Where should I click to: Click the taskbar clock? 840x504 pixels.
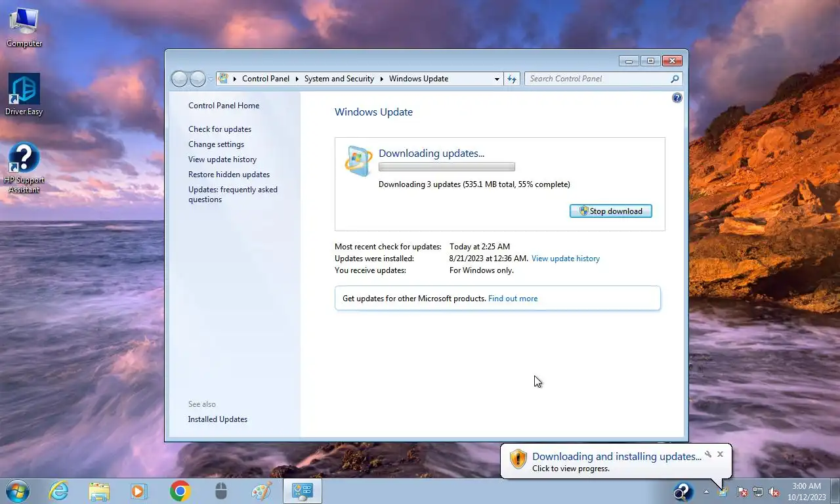[x=807, y=492]
